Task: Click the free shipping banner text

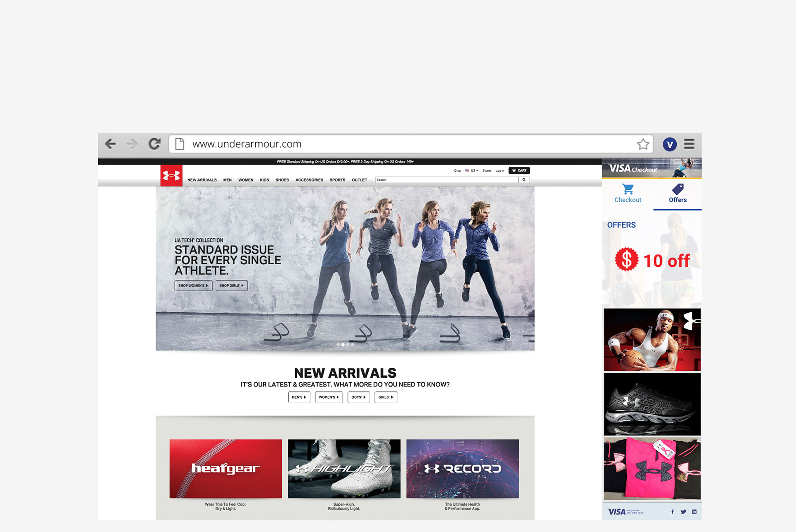Action: pyautogui.click(x=345, y=162)
